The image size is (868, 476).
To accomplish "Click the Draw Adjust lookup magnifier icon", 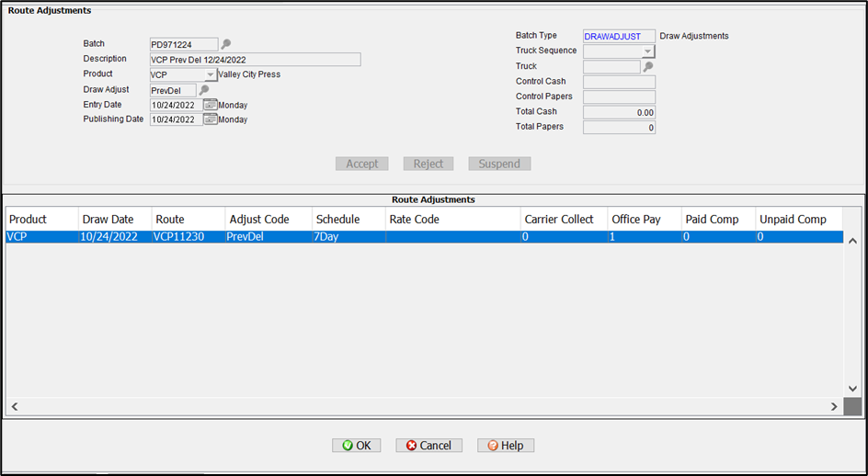I will [204, 90].
